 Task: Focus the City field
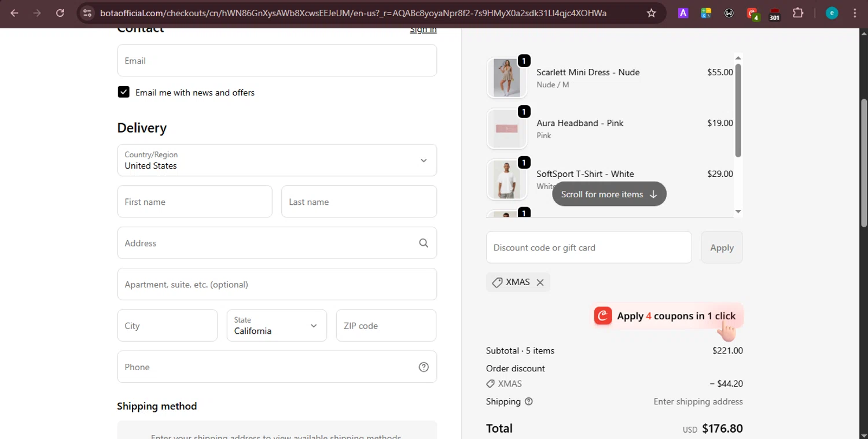(167, 326)
